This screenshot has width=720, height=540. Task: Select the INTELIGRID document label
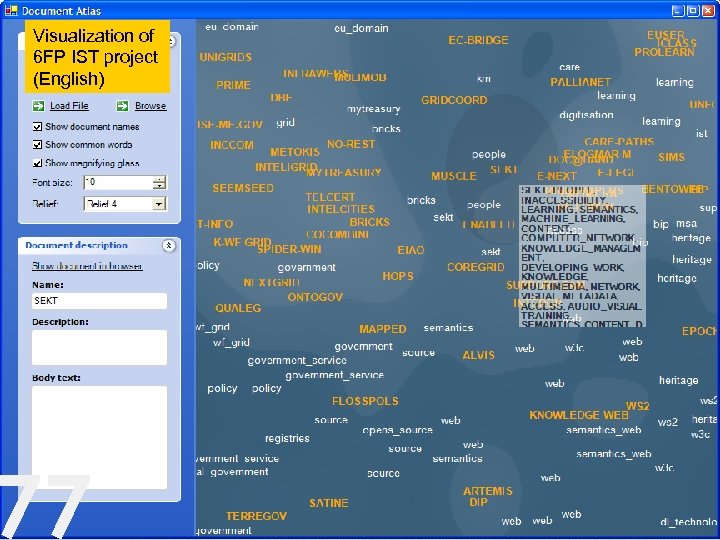pyautogui.click(x=286, y=167)
